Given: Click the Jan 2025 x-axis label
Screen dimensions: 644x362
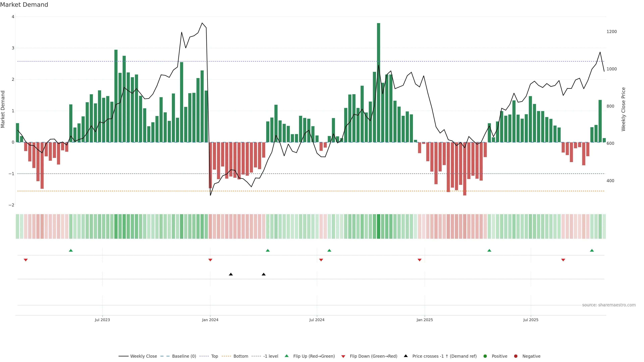Looking at the screenshot, I should coord(424,320).
